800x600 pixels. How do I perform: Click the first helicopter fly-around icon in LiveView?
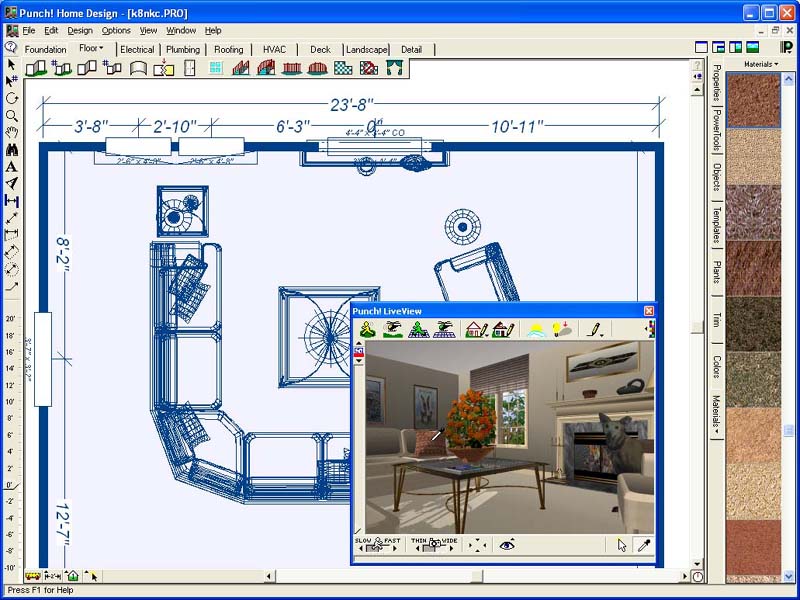point(392,329)
